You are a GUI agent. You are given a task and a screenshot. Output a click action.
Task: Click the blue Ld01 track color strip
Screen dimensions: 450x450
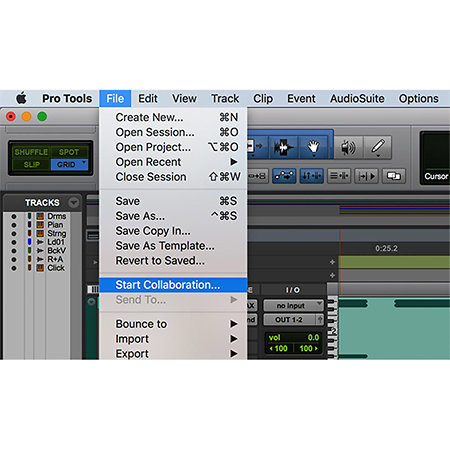tap(29, 242)
